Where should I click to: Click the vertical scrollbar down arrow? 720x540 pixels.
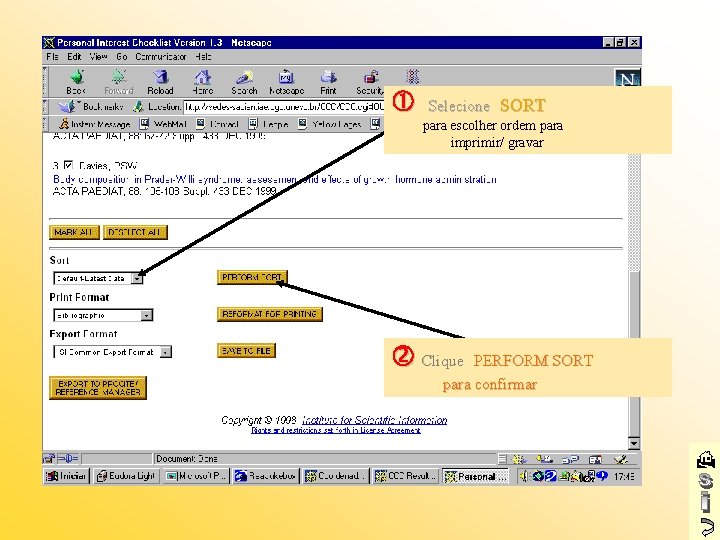(634, 443)
